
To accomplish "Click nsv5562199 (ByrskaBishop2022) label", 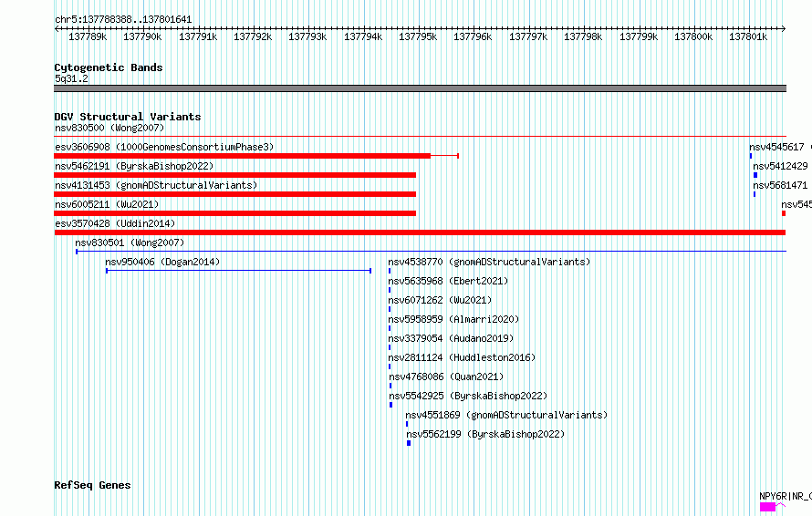I will [x=485, y=434].
